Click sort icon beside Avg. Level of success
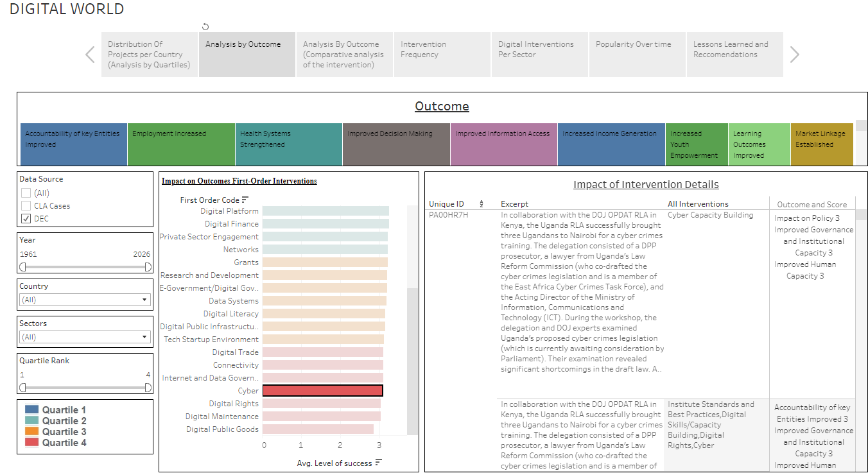Viewport: 868px width, 473px height. coord(379,463)
